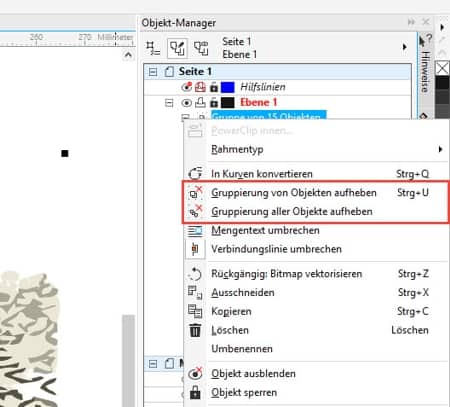This screenshot has width=450, height=407.
Task: Choose Objekt sperren
Action: (316, 392)
